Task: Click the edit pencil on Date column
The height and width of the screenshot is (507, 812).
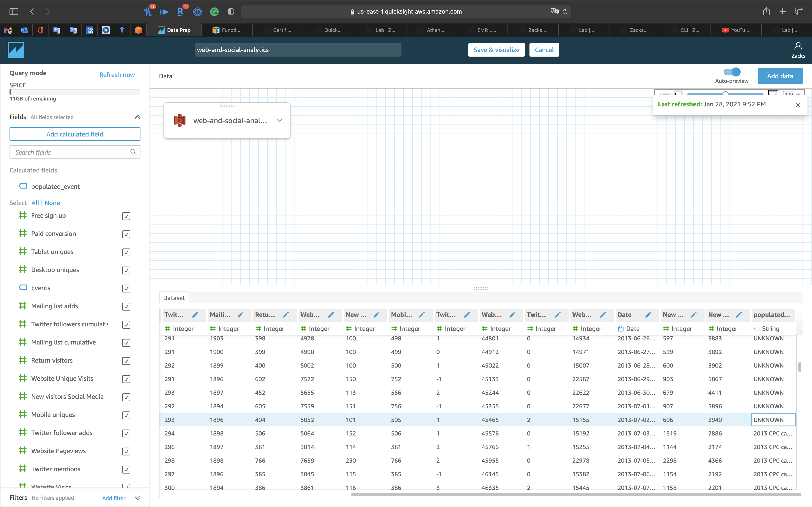Action: (x=648, y=315)
